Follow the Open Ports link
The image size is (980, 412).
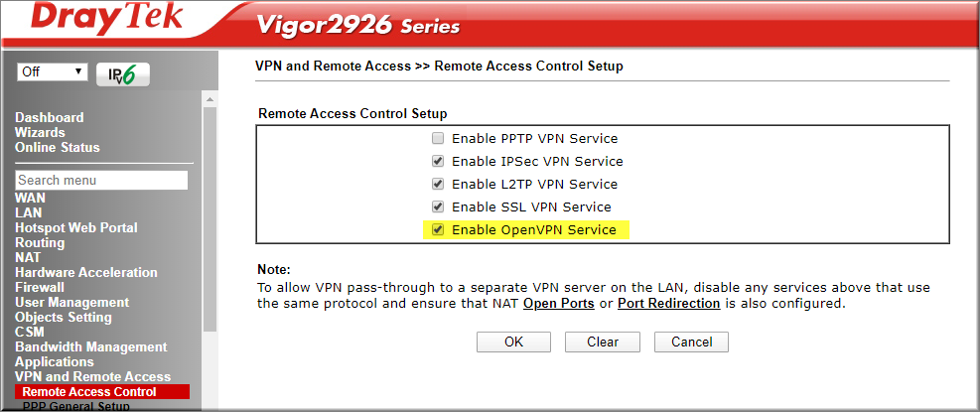[x=559, y=304]
